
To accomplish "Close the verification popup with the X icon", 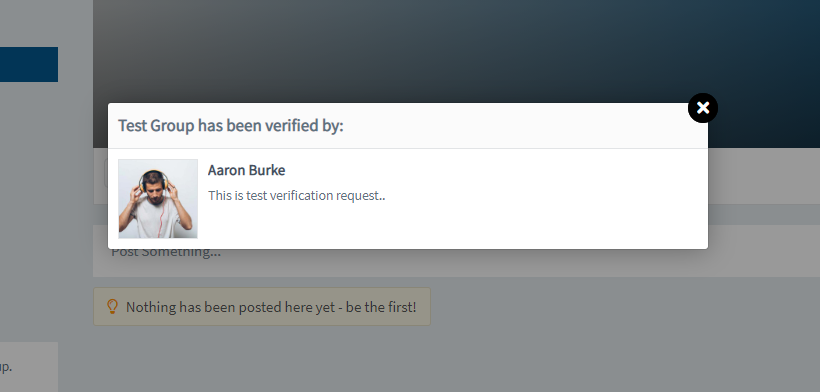I will (702, 108).
